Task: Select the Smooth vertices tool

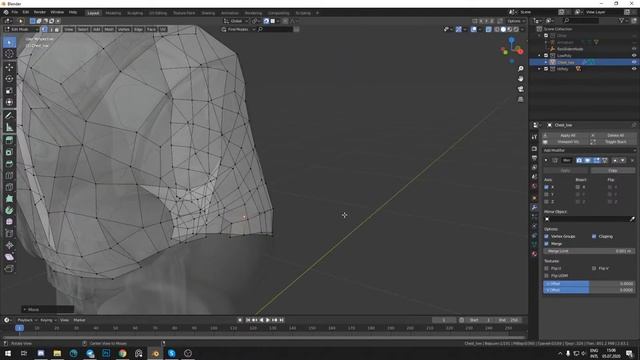Action: (9, 222)
